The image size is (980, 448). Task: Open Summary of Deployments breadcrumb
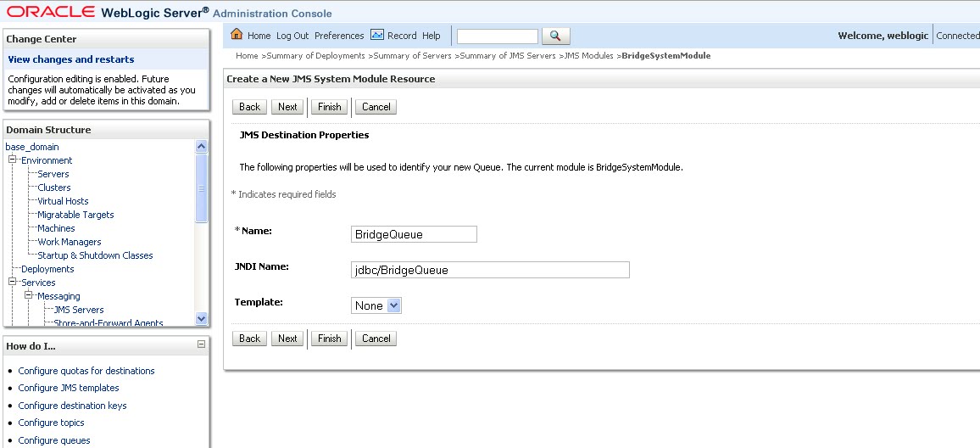pyautogui.click(x=315, y=56)
